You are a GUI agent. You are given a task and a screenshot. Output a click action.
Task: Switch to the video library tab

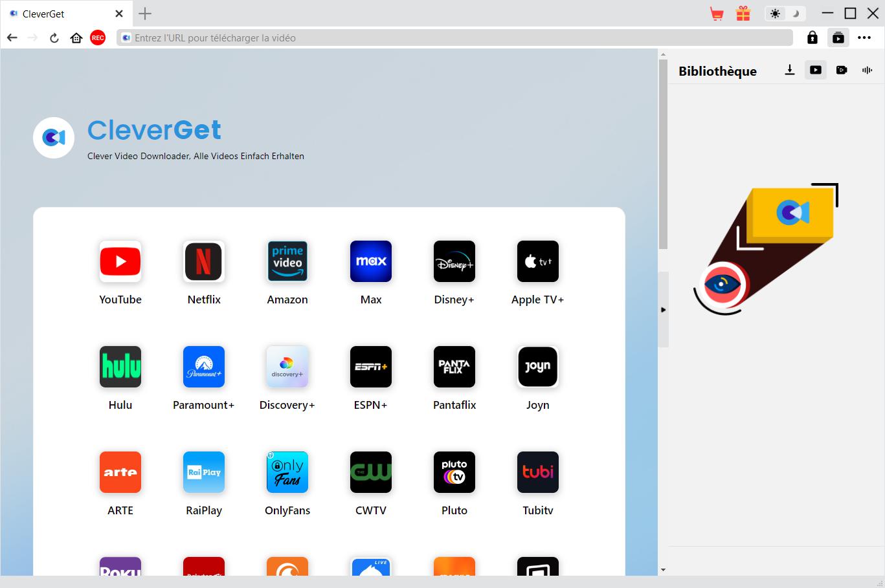(815, 70)
